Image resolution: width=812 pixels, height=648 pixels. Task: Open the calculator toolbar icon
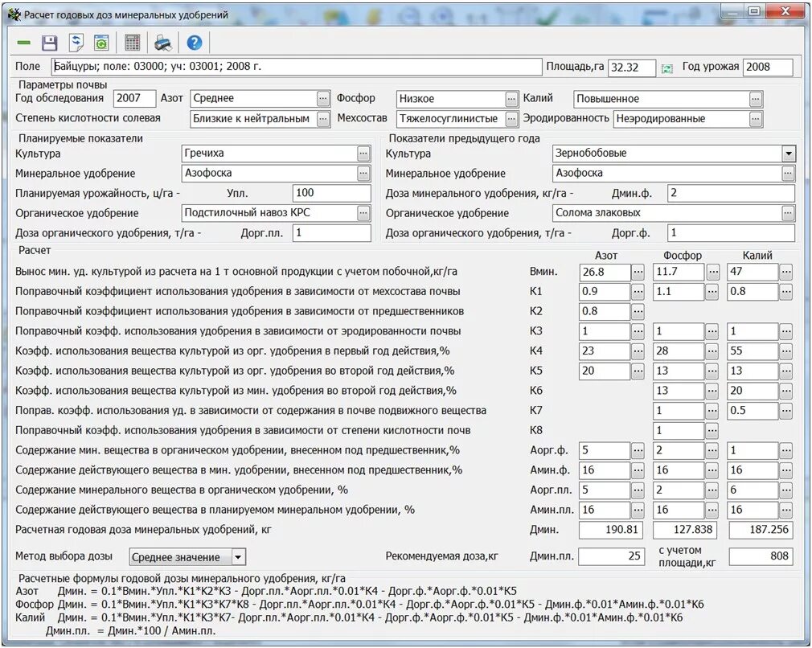pos(133,43)
